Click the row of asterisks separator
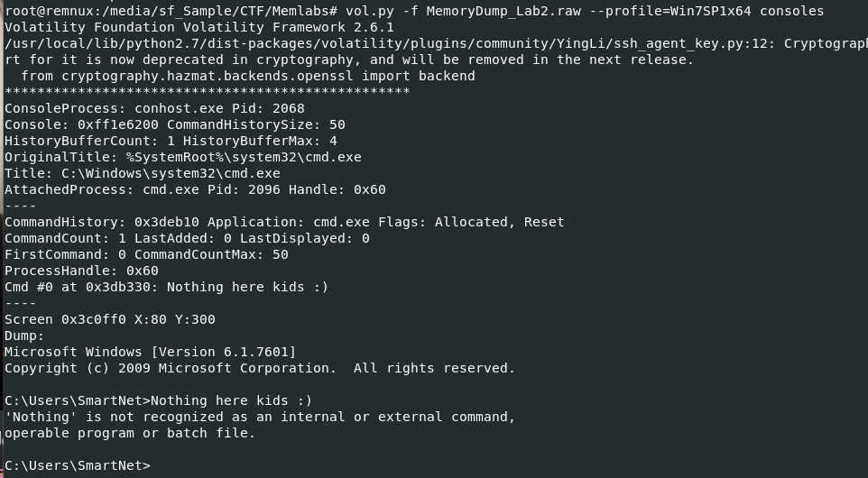 [x=207, y=92]
